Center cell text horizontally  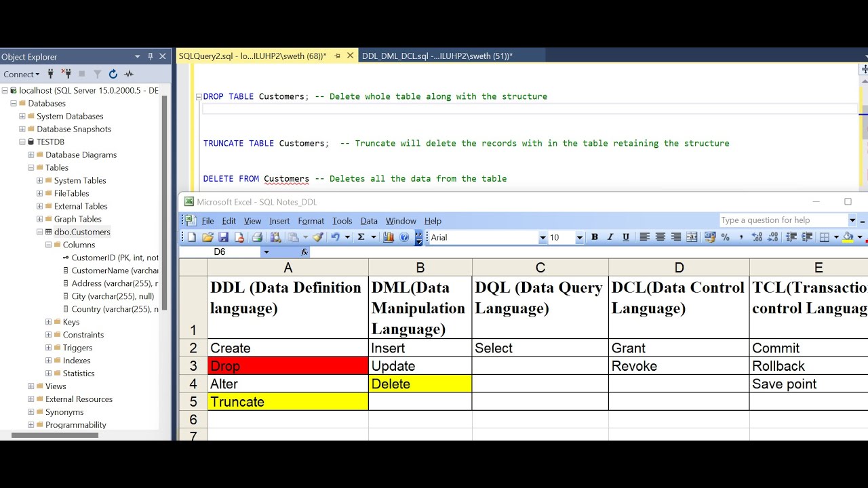tap(660, 237)
